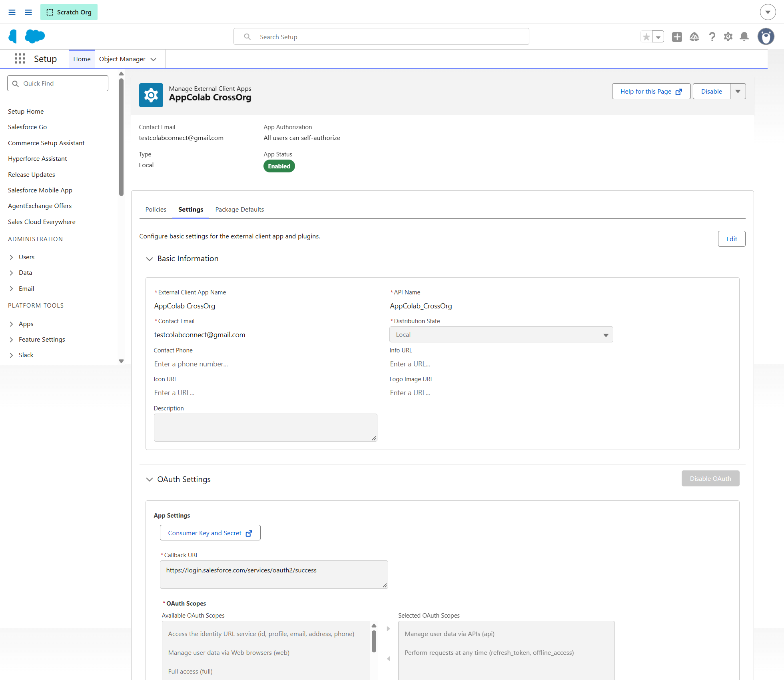Click the external client app gear icon
Screen dimensions: 784x680
151,95
